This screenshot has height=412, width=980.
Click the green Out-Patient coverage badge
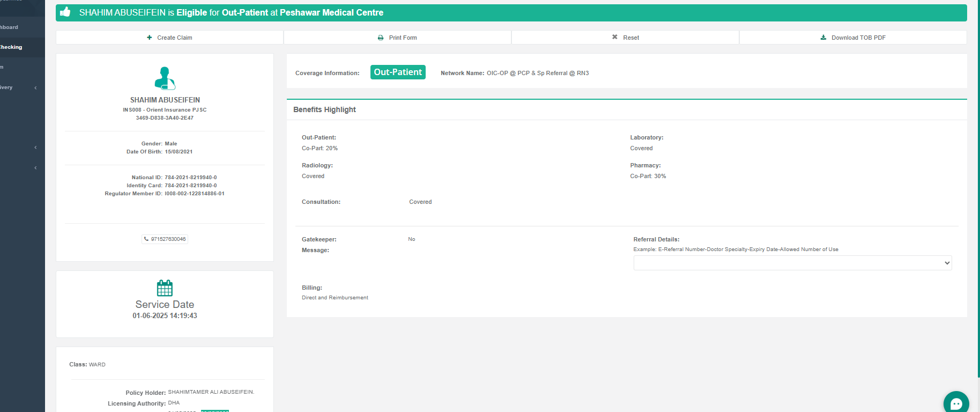pos(398,72)
